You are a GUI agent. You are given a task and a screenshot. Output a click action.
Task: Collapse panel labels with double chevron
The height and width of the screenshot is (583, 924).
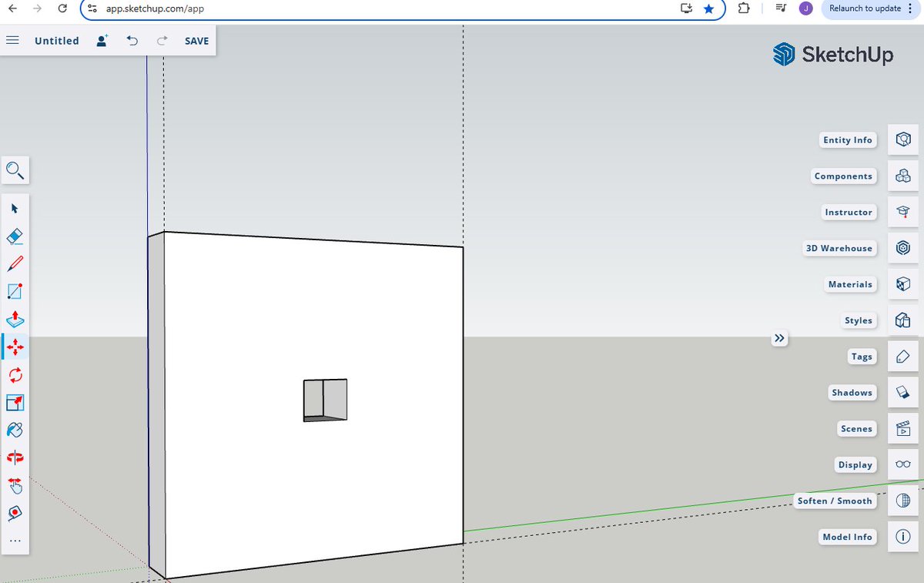coord(780,338)
